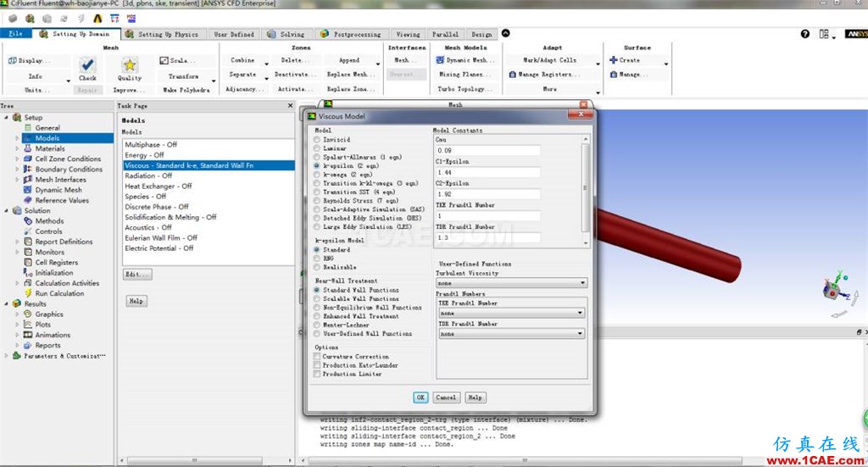Collapse the Setup tree node
This screenshot has height=467, width=868.
click(7, 117)
